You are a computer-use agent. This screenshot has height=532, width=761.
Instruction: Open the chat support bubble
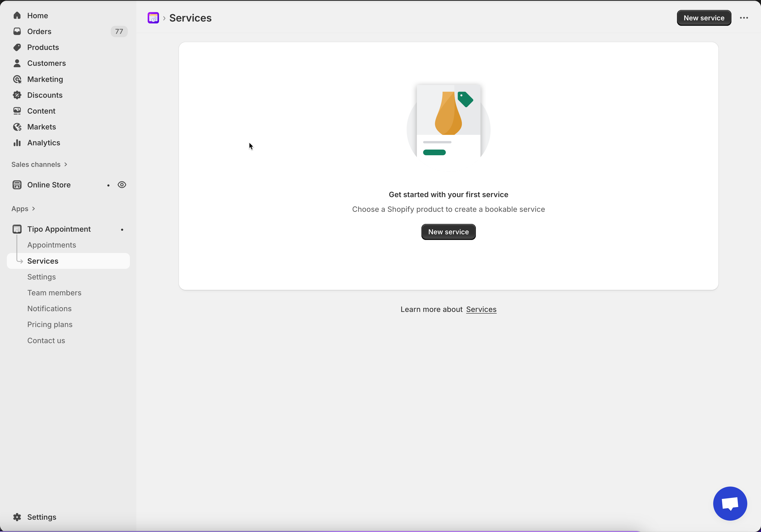click(730, 503)
